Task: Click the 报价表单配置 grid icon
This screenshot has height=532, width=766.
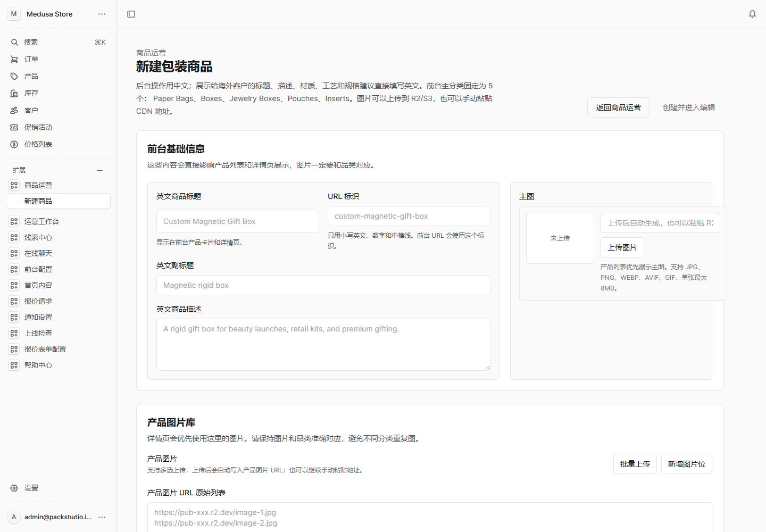Action: pyautogui.click(x=14, y=349)
